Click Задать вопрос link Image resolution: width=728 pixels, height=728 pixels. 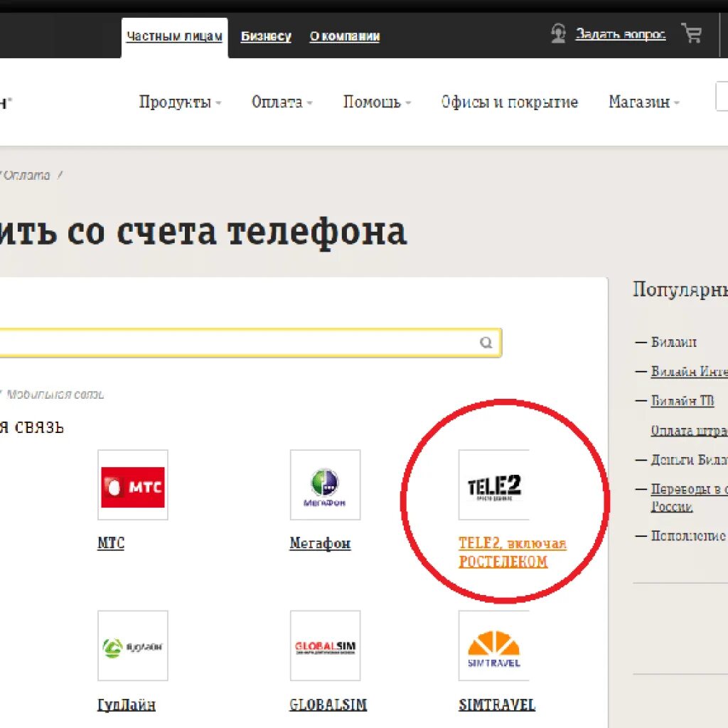point(620,34)
